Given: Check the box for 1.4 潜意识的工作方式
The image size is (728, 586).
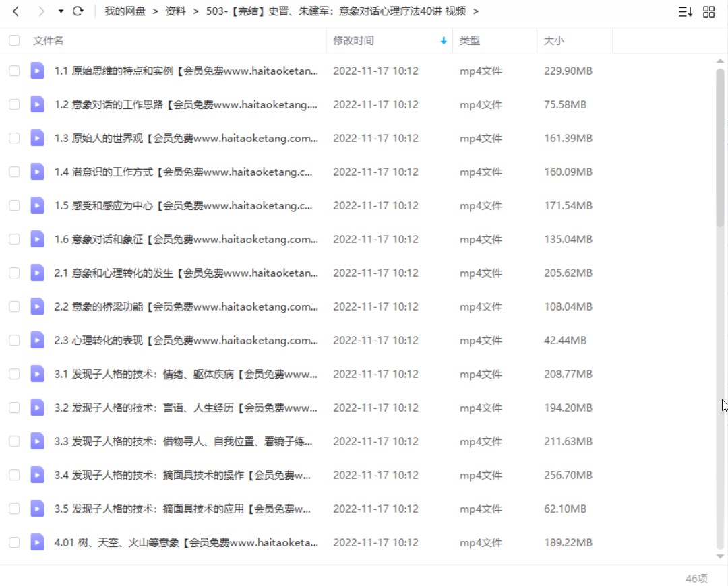Looking at the screenshot, I should tap(14, 172).
